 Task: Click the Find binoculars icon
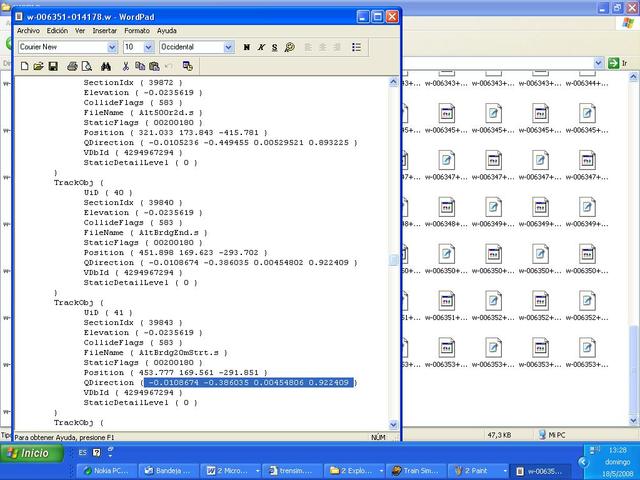pos(105,66)
